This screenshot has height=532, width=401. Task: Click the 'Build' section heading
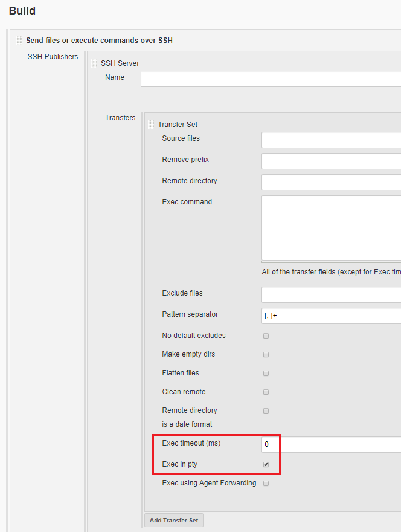click(22, 11)
